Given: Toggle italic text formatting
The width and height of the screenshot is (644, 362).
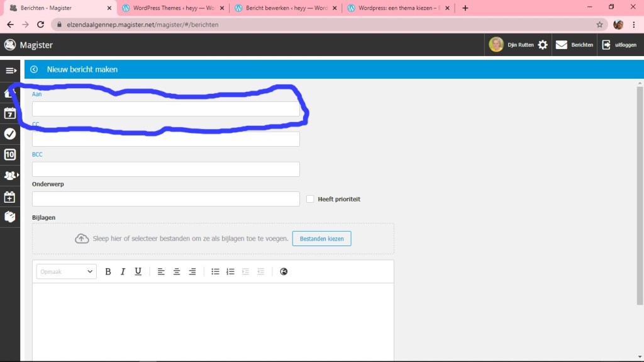Looking at the screenshot, I should click(123, 271).
